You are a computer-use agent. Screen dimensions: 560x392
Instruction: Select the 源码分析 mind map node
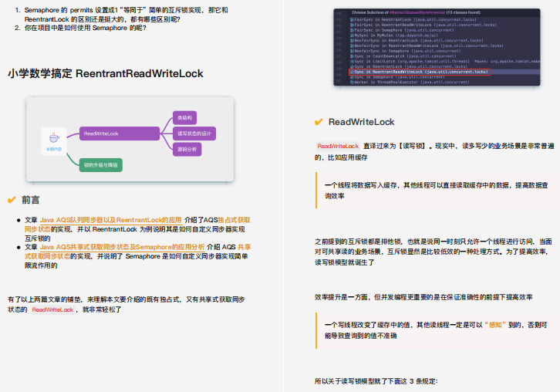tap(187, 150)
